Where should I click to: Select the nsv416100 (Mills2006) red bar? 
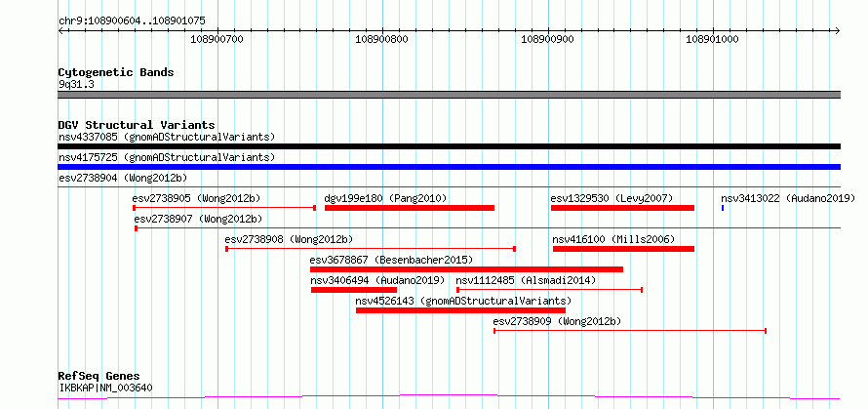[623, 249]
